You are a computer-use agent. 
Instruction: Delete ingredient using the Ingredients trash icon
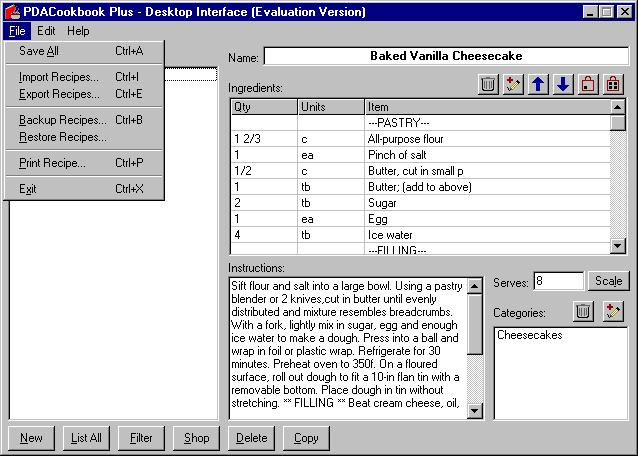pos(487,84)
